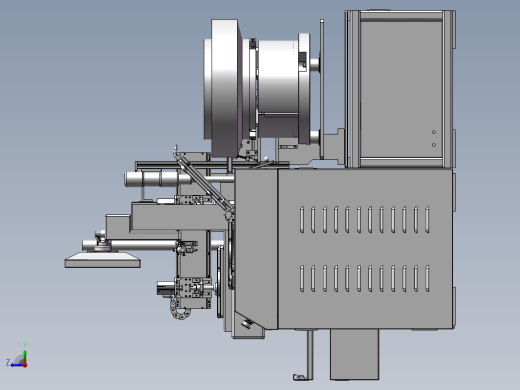Screen dimensions: 520x390
Task: Select the upper framed cabinet with two holes
Action: point(400,89)
